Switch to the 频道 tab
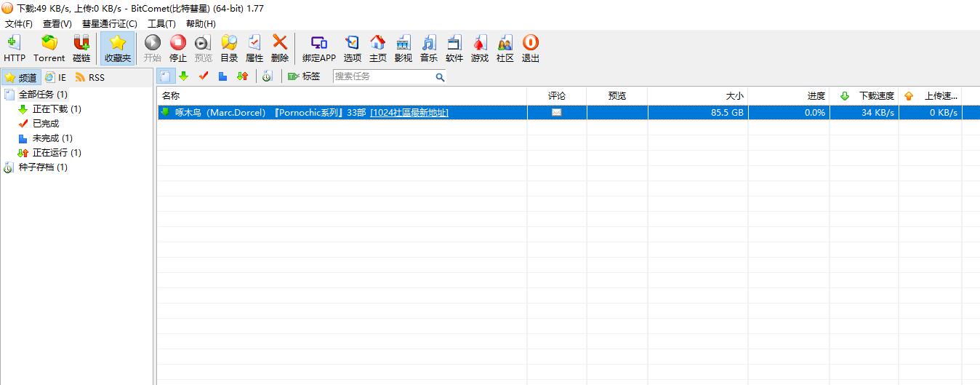This screenshot has width=980, height=385. 20,77
